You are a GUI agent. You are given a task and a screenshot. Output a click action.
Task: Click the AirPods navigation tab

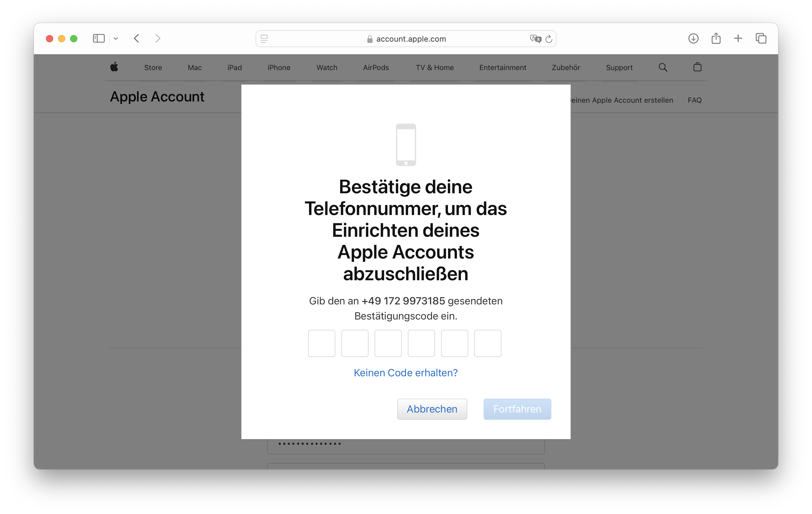pos(376,67)
